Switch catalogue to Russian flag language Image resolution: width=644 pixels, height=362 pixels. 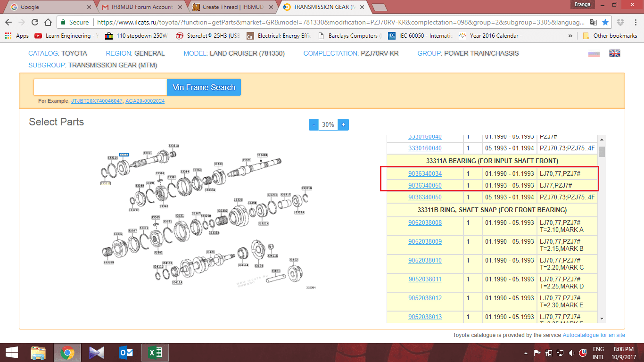[x=594, y=53]
